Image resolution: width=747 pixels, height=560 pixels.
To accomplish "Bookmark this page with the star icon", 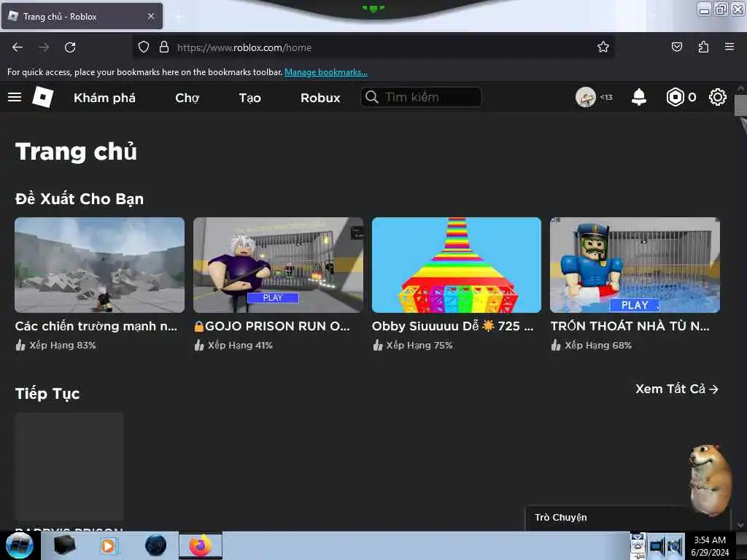I will [603, 47].
